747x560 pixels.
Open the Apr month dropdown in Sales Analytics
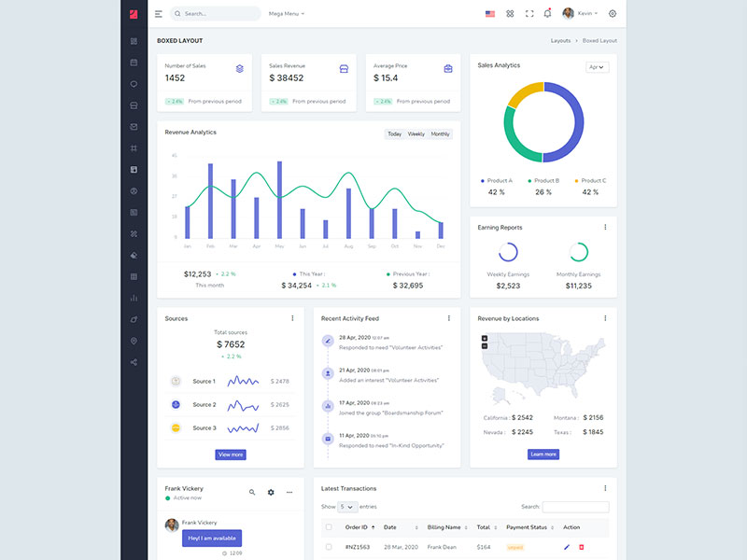597,67
